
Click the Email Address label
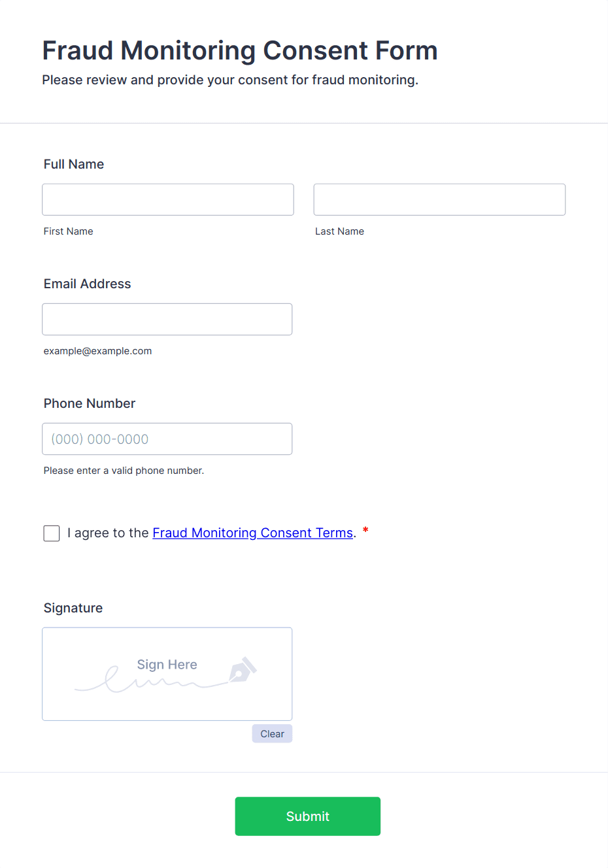coord(87,284)
